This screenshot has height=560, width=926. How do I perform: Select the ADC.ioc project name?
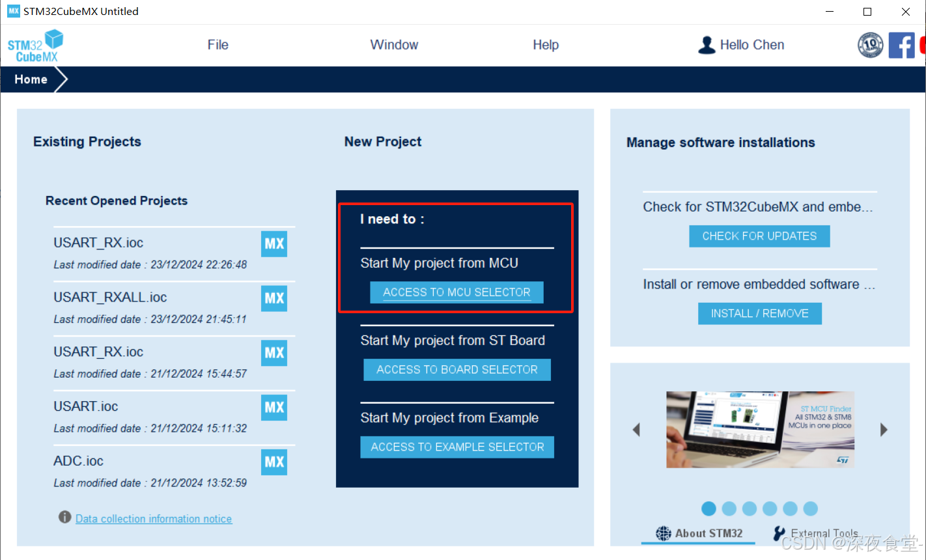click(x=78, y=461)
